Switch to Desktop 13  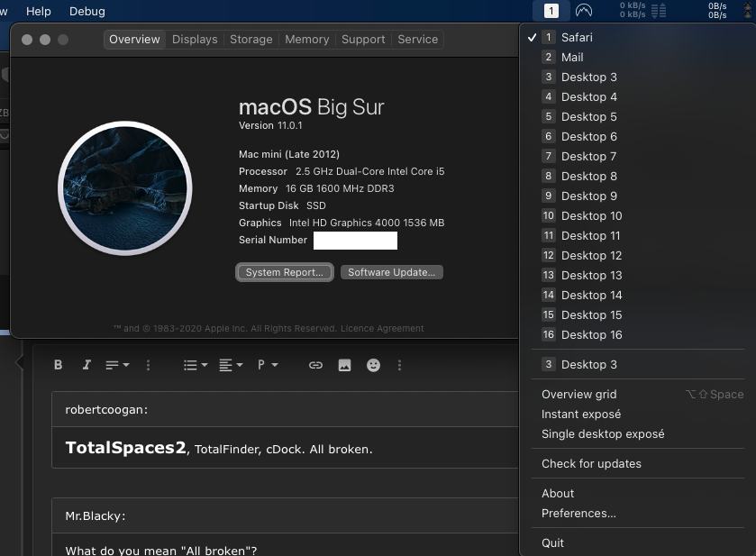(x=637, y=275)
